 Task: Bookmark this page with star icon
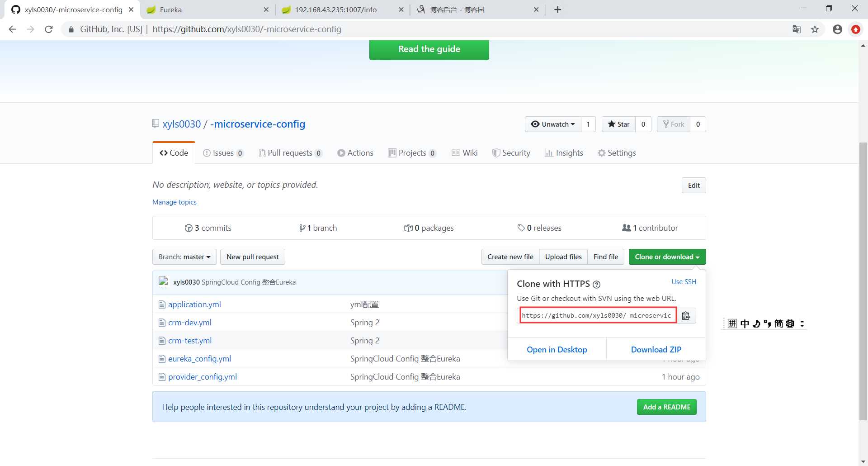tap(815, 29)
